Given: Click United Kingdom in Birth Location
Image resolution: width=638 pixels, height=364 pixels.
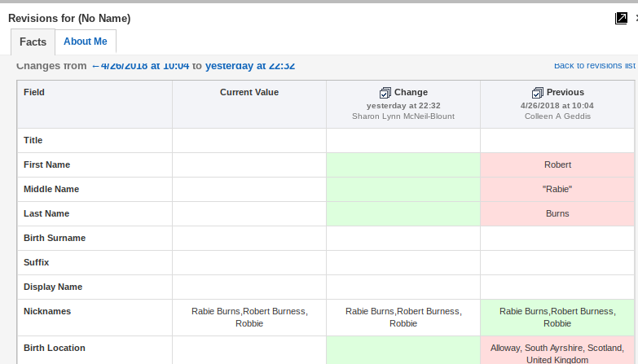Looking at the screenshot, I should pos(557,359).
